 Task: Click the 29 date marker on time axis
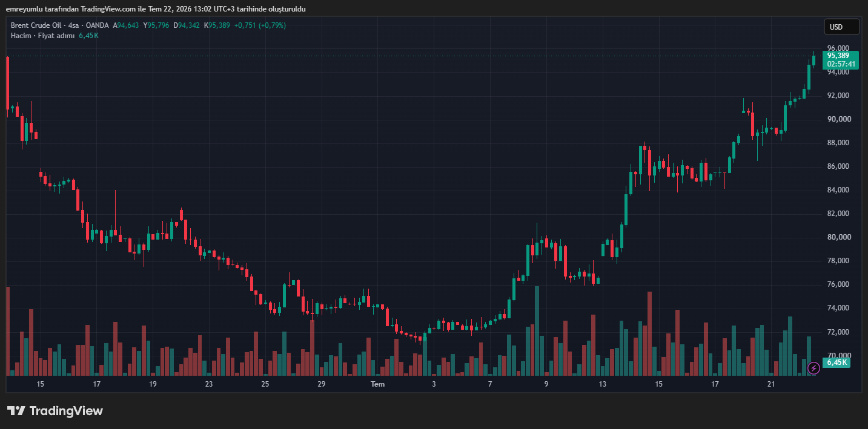point(321,384)
